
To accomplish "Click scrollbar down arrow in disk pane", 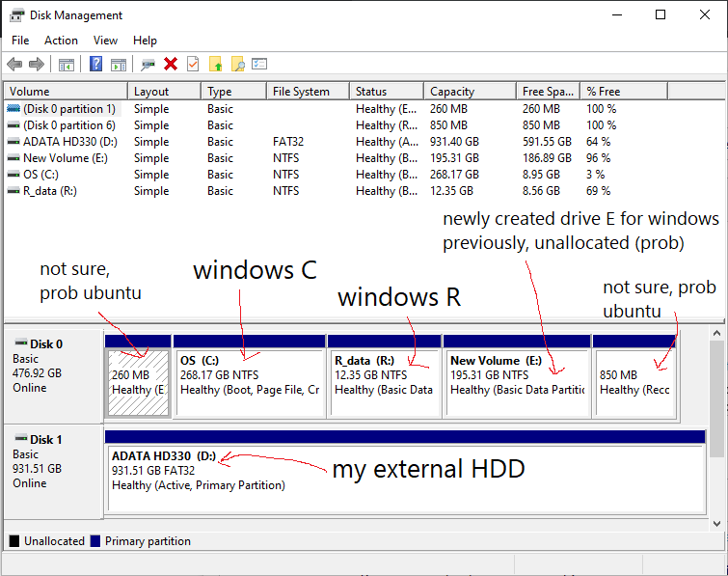I will 716,524.
